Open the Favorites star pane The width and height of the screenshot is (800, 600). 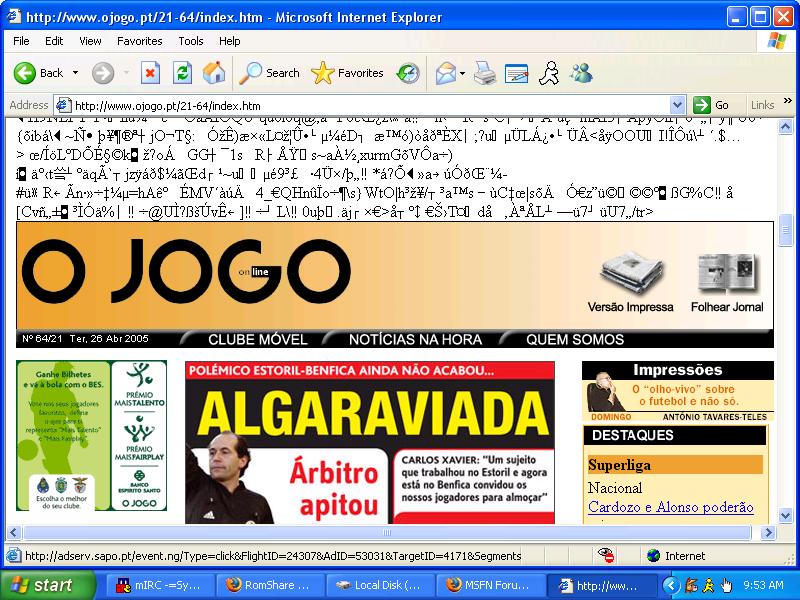tap(347, 73)
